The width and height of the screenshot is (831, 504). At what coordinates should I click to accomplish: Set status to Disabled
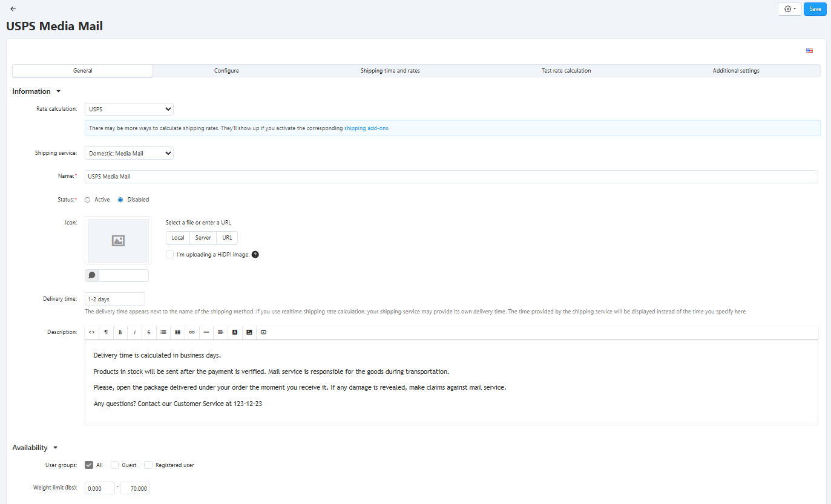tap(120, 200)
